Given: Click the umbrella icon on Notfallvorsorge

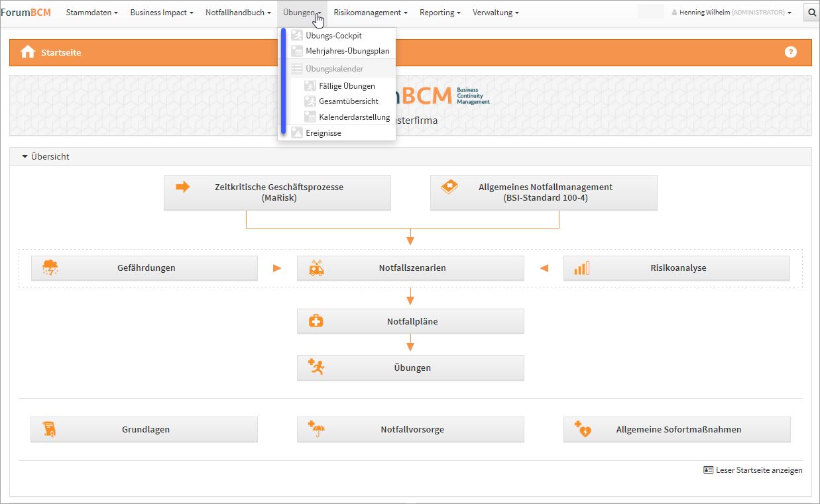Looking at the screenshot, I should pyautogui.click(x=316, y=428).
